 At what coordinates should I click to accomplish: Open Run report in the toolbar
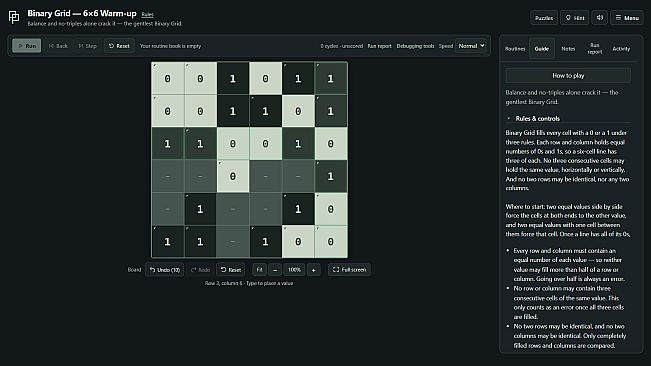click(x=379, y=46)
